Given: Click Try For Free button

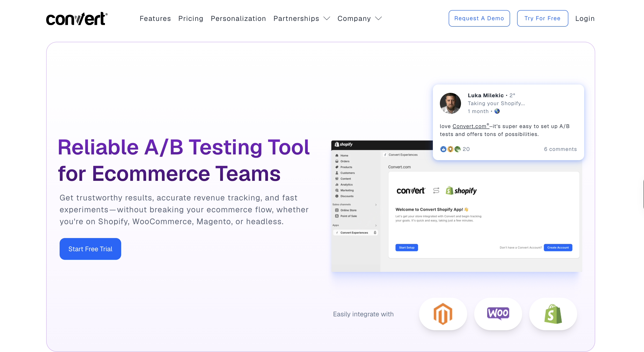Looking at the screenshot, I should coord(542,18).
